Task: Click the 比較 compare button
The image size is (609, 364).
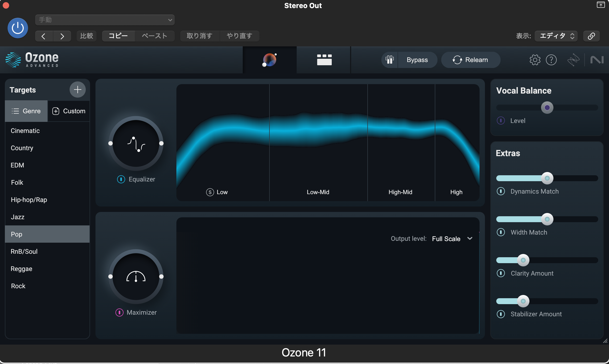Action: 87,36
